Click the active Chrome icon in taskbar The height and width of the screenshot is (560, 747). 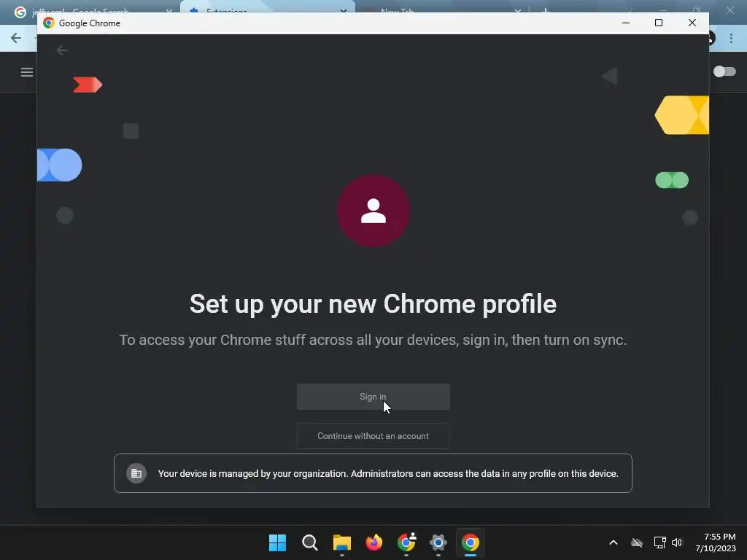point(471,542)
